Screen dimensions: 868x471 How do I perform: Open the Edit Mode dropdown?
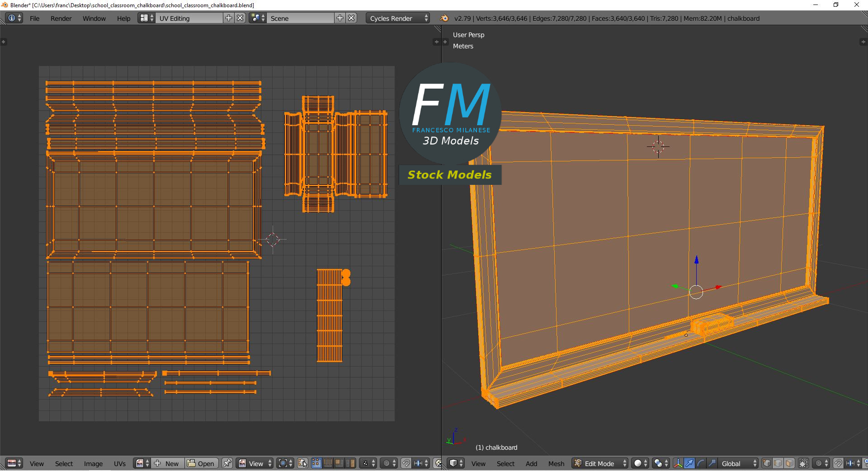pyautogui.click(x=599, y=463)
